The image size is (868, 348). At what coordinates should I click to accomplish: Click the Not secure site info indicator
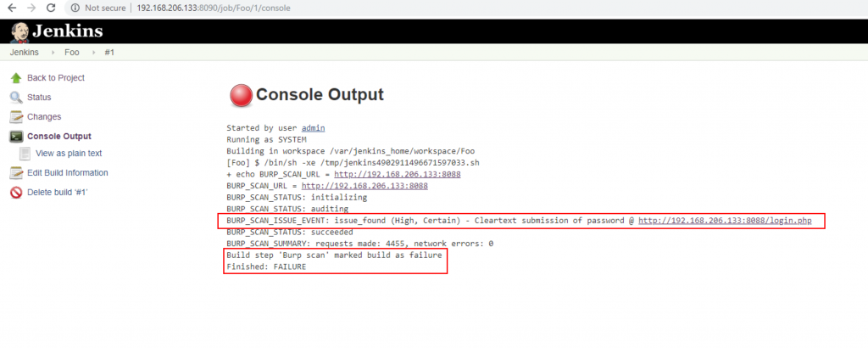tap(100, 8)
